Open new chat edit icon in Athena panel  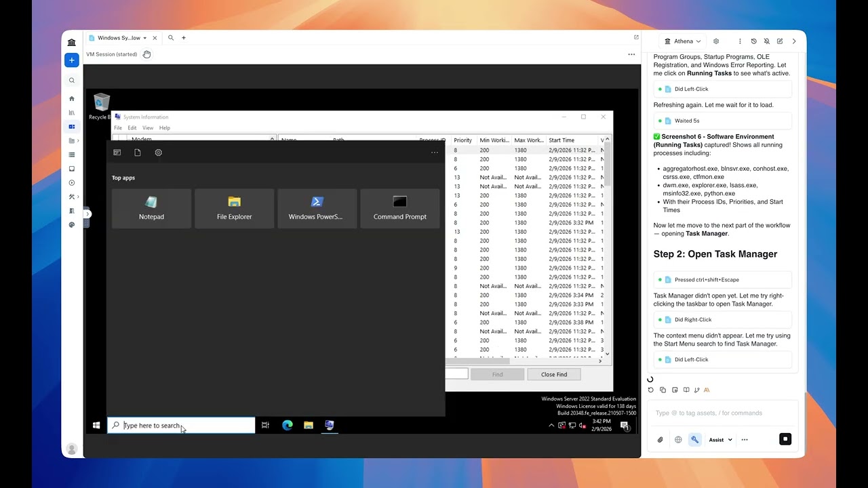click(780, 41)
